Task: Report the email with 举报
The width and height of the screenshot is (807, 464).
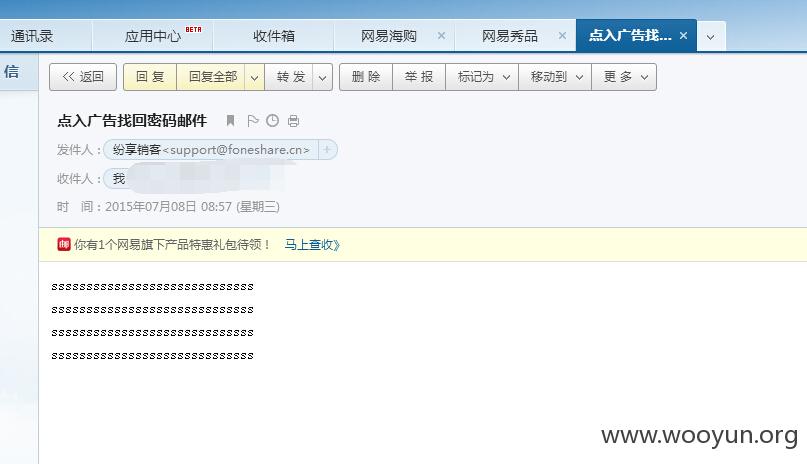Action: coord(419,77)
